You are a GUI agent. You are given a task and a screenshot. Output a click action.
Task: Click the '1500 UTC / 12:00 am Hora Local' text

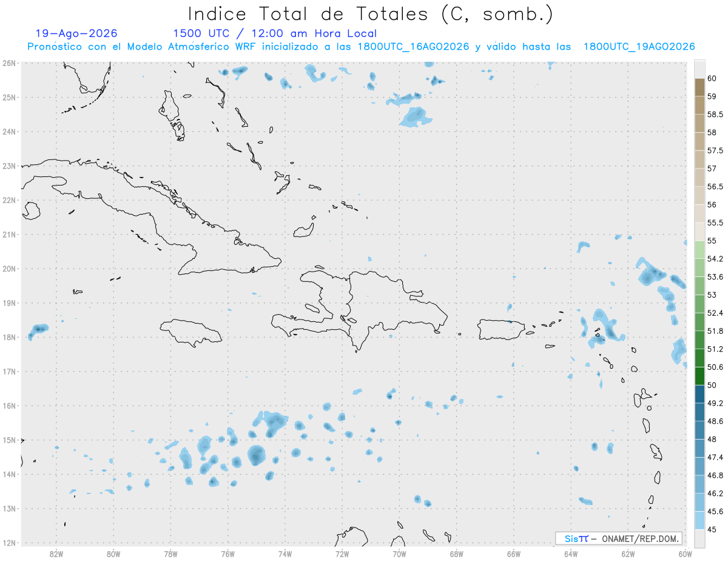pos(275,33)
